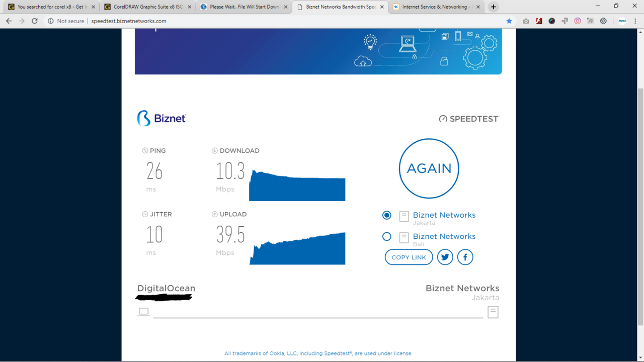Click the DOWNLOAD arrow icon

215,150
